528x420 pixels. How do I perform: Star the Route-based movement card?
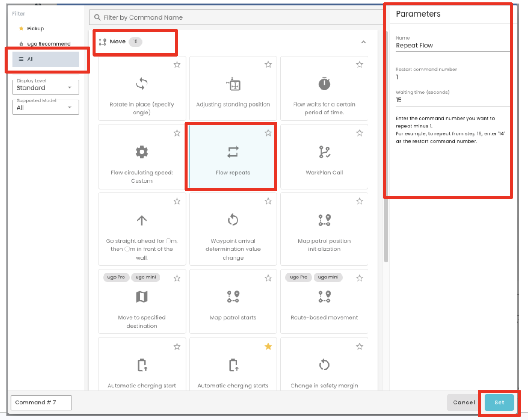[360, 278]
